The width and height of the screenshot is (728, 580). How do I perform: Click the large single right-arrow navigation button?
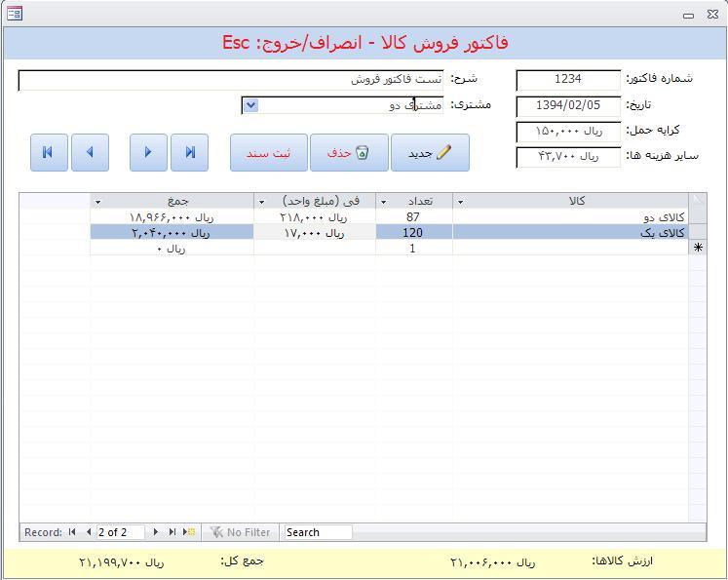point(148,153)
